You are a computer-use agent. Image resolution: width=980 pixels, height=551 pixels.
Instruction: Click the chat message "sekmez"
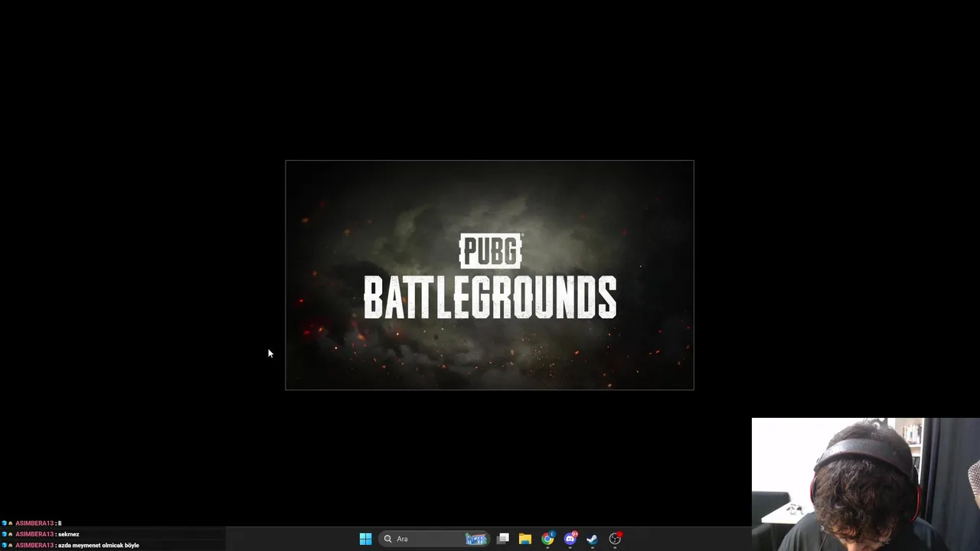point(68,534)
